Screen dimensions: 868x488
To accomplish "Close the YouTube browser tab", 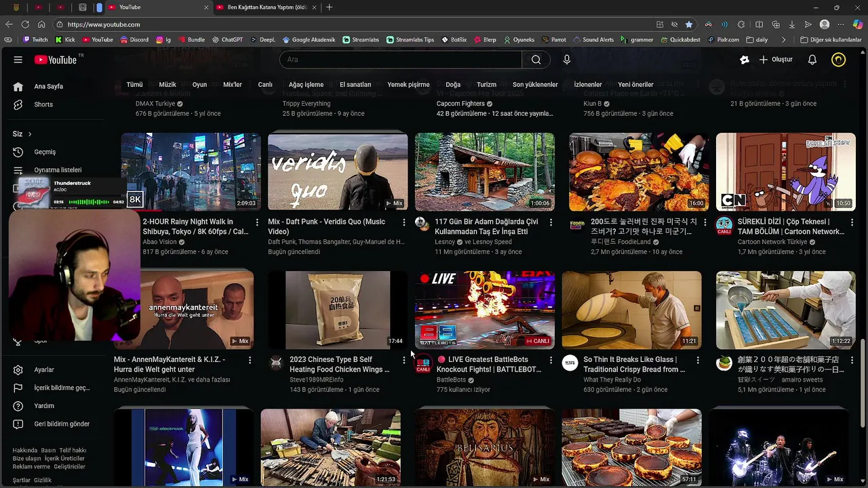I will click(x=206, y=7).
